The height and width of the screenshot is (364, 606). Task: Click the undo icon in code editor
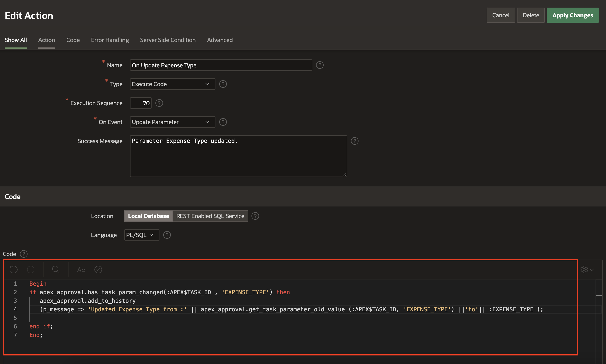pyautogui.click(x=14, y=270)
